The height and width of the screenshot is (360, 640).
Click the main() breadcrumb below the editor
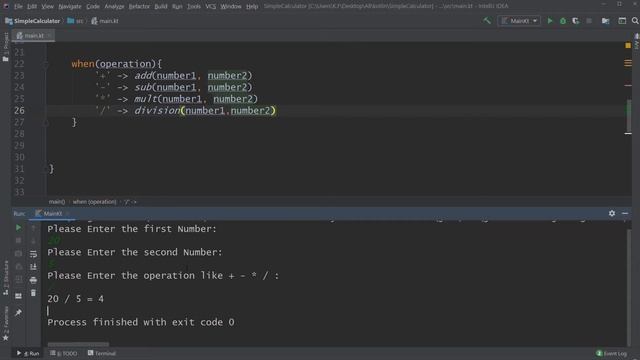(57, 202)
